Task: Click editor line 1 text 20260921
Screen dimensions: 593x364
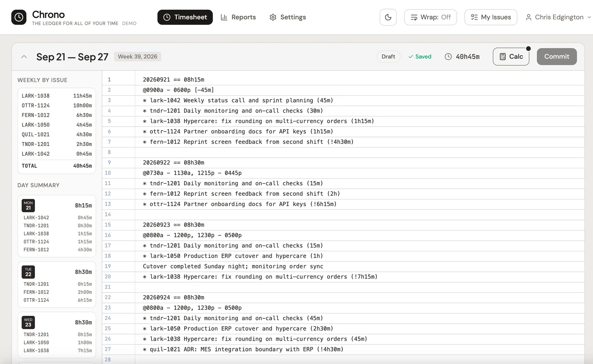Action: [x=156, y=79]
